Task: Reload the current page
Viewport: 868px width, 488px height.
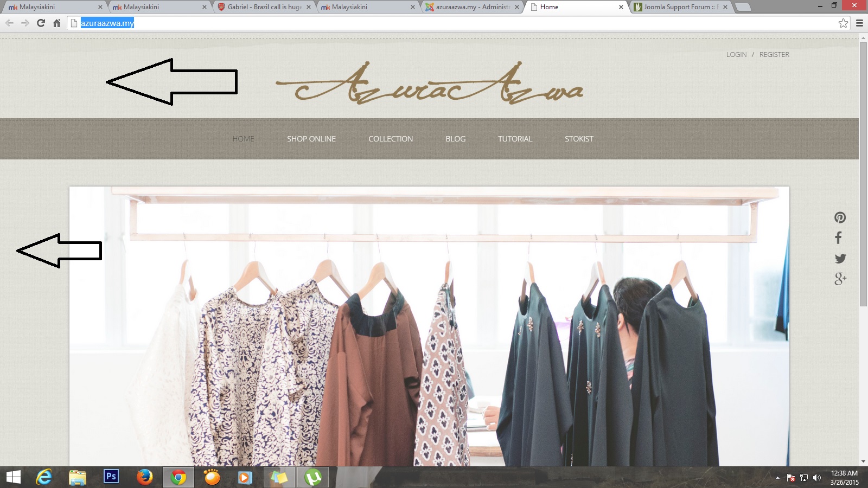Action: 41,23
